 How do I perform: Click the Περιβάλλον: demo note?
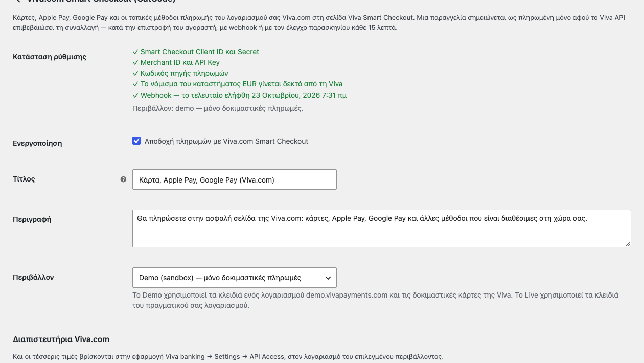click(x=218, y=108)
